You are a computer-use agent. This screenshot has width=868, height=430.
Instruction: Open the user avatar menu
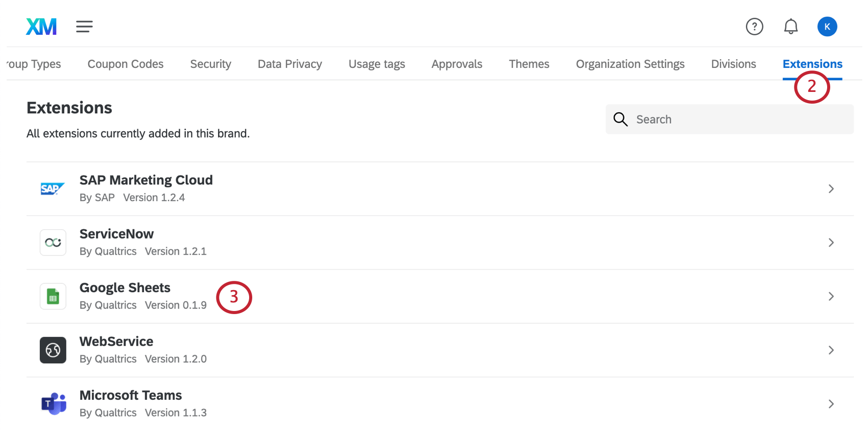[828, 27]
